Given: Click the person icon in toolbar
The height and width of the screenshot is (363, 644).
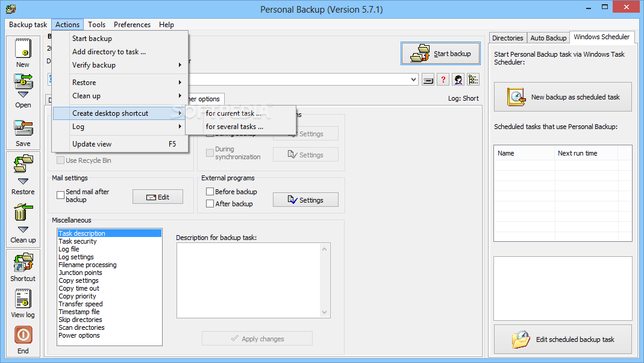Looking at the screenshot, I should [458, 80].
